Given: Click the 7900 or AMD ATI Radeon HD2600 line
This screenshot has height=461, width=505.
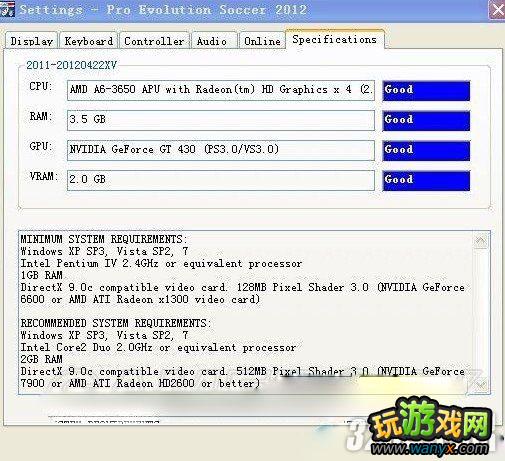Looking at the screenshot, I should click(x=140, y=383).
